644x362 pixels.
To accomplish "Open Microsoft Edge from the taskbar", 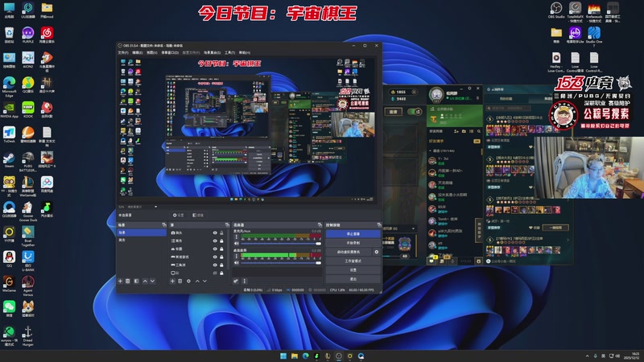I will tap(306, 356).
